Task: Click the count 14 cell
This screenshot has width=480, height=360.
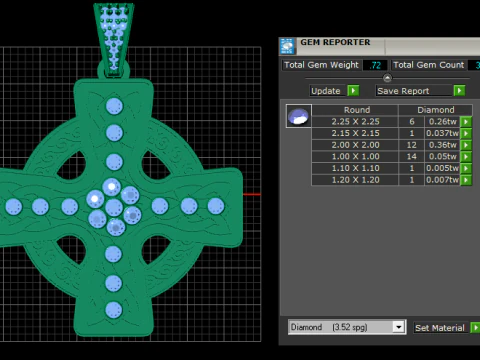Action: pyautogui.click(x=412, y=157)
